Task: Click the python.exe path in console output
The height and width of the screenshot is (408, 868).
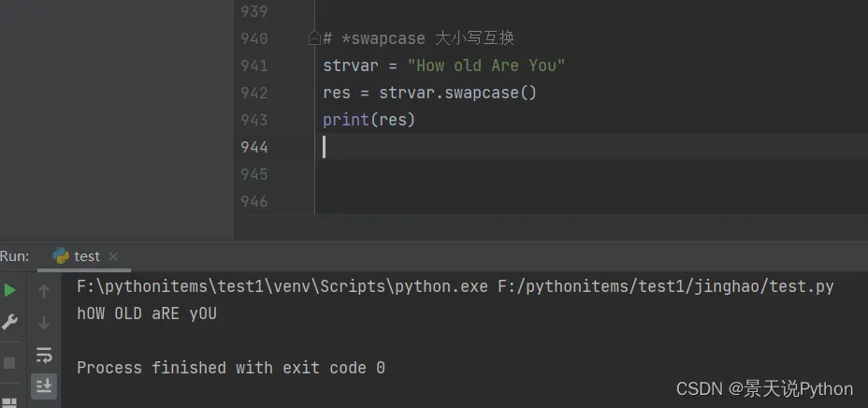Action: click(x=282, y=286)
